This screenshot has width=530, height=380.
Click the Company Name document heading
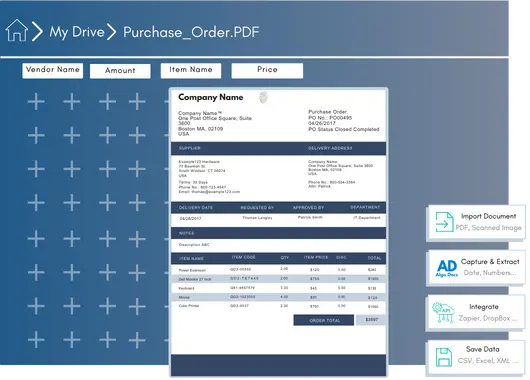(x=211, y=97)
